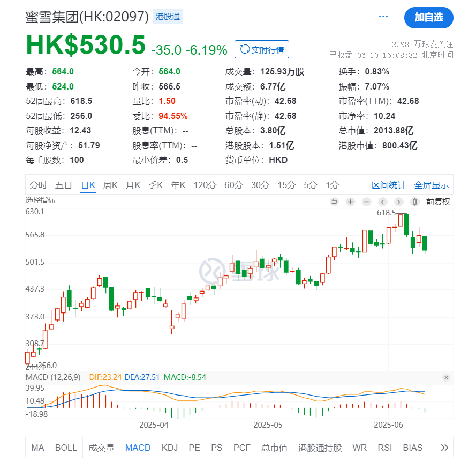
Task: Click the 港股通 tag
Action: coord(168,17)
